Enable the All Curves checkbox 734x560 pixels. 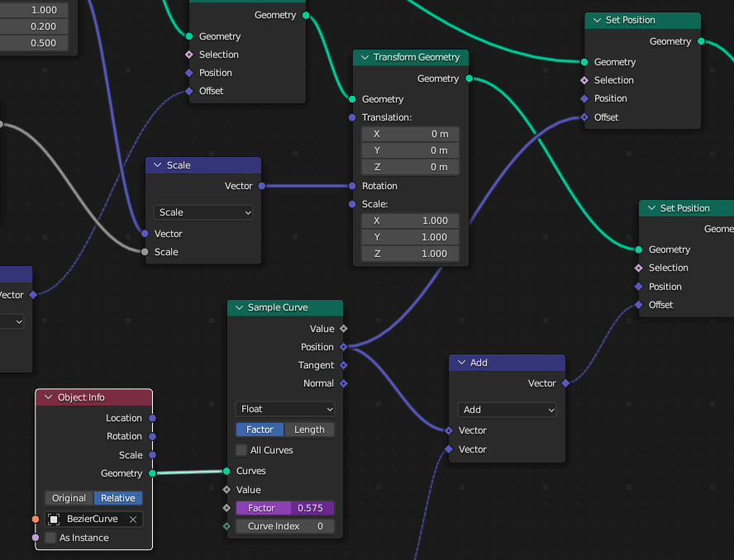click(241, 450)
